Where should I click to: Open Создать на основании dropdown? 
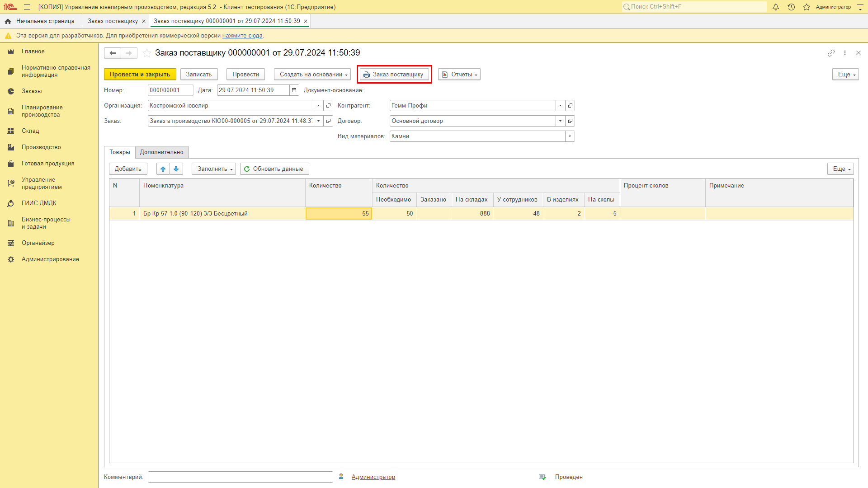click(x=312, y=75)
